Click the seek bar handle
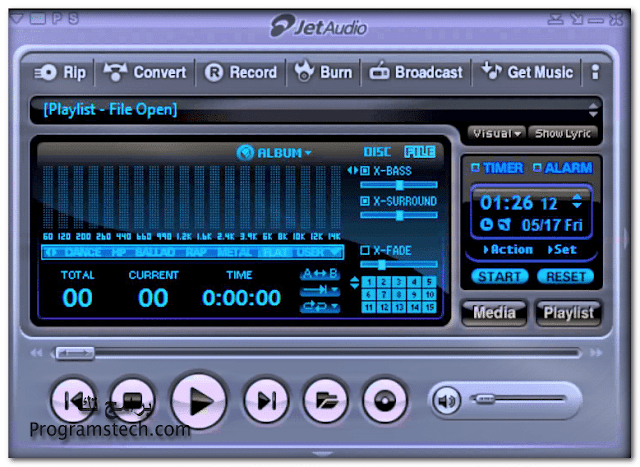640x467 pixels. pos(75,353)
